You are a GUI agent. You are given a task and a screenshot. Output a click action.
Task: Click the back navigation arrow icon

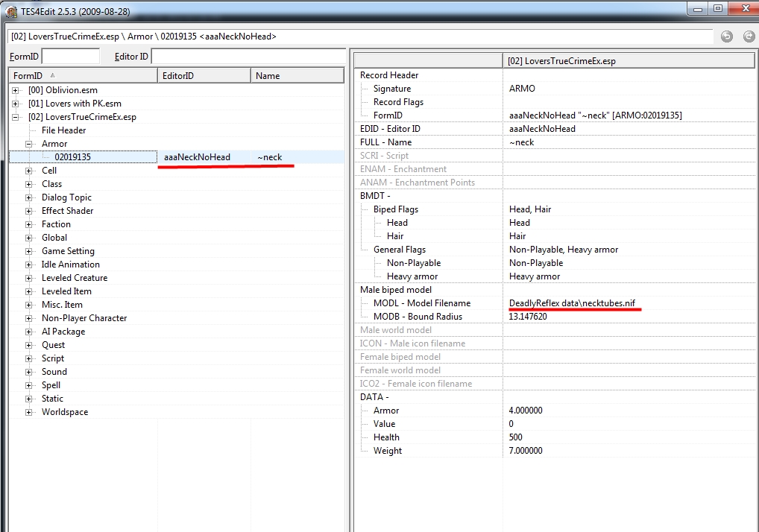[726, 36]
